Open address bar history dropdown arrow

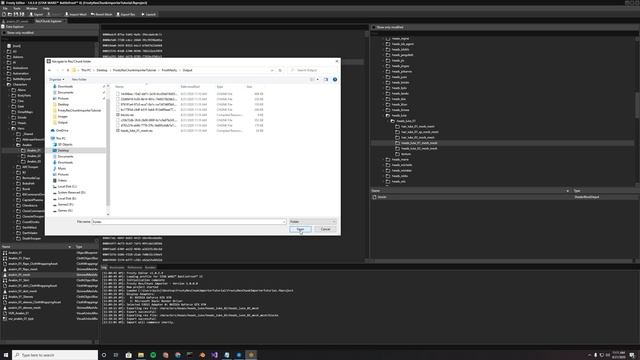point(272,70)
